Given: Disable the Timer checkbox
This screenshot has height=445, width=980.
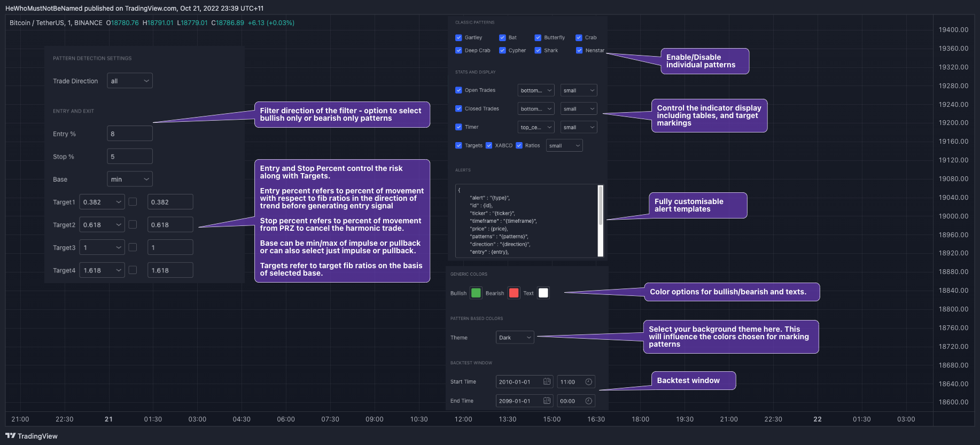Looking at the screenshot, I should pos(458,127).
